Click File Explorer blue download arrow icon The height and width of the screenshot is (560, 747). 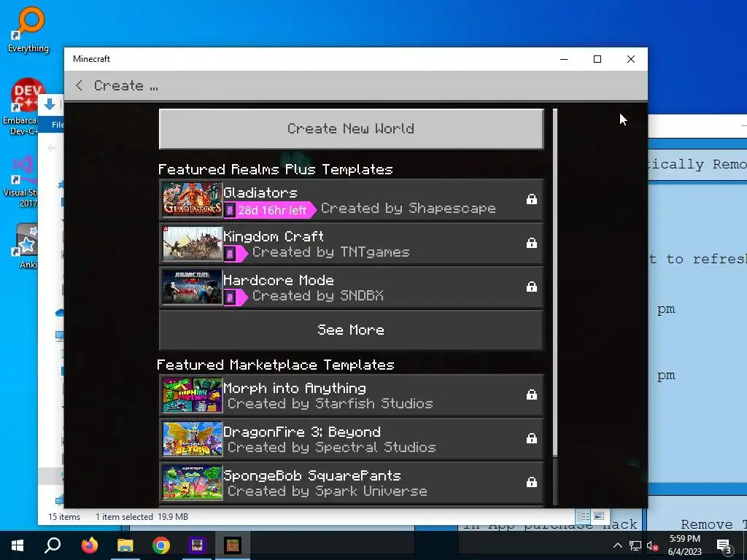coord(50,105)
